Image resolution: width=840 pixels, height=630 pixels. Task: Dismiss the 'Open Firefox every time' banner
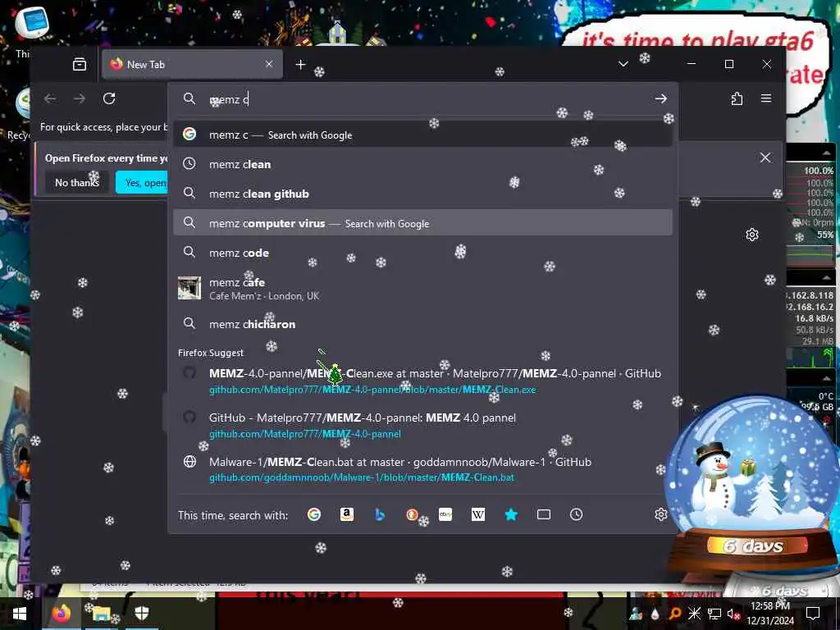(x=765, y=157)
